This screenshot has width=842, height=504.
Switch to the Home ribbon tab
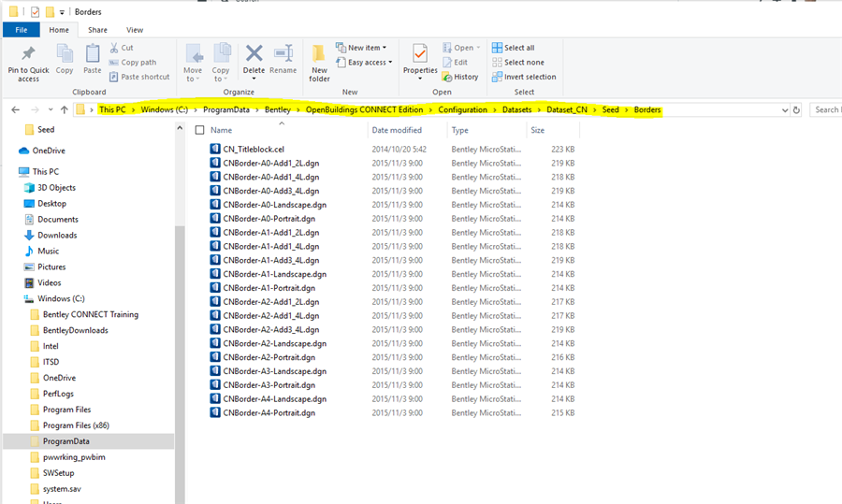tap(59, 30)
